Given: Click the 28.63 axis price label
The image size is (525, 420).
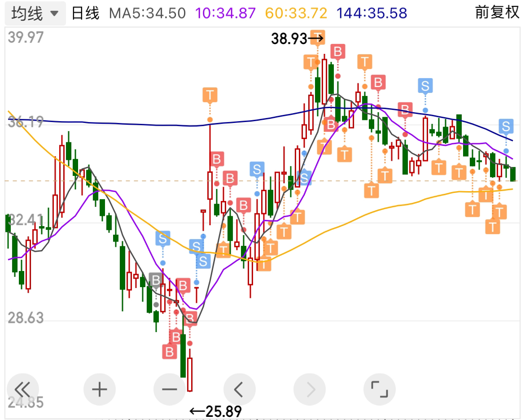Looking at the screenshot, I should (x=26, y=318).
